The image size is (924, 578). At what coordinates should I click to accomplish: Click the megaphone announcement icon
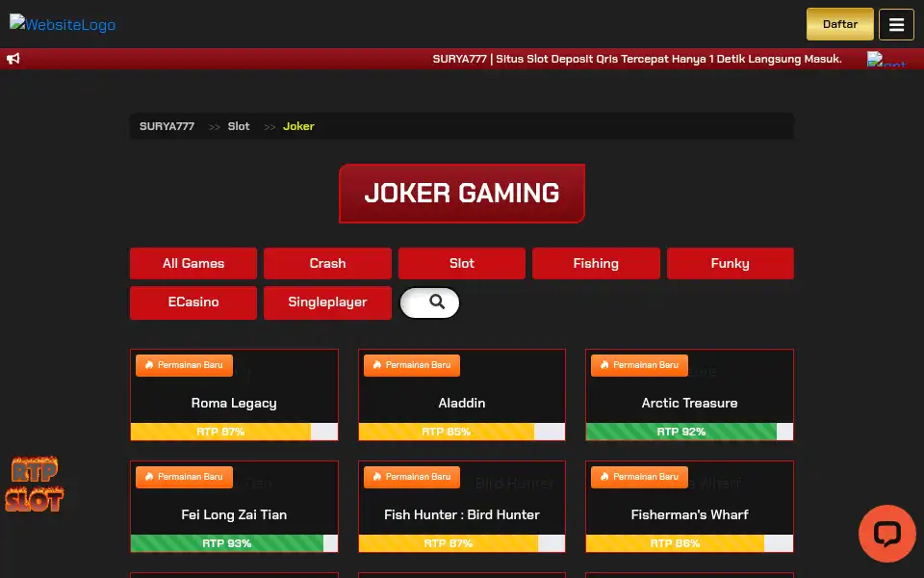pos(13,59)
